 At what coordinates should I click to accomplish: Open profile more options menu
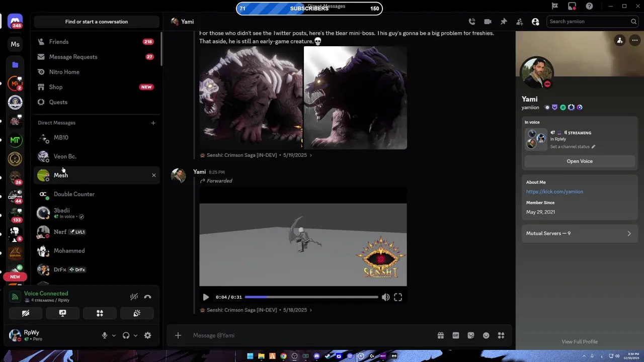(x=635, y=41)
